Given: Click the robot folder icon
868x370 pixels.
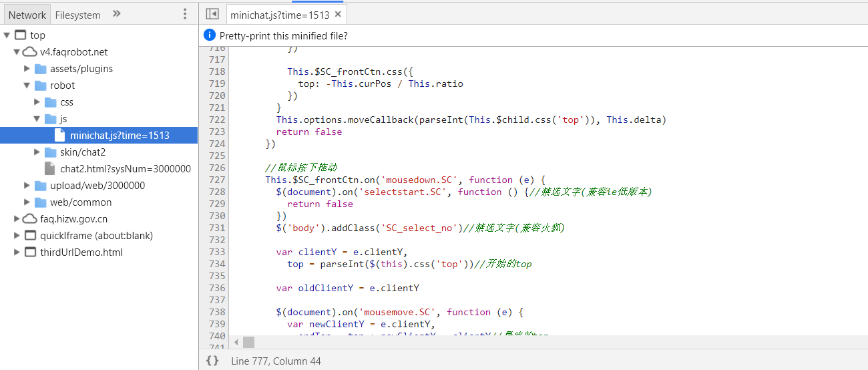Looking at the screenshot, I should 41,85.
